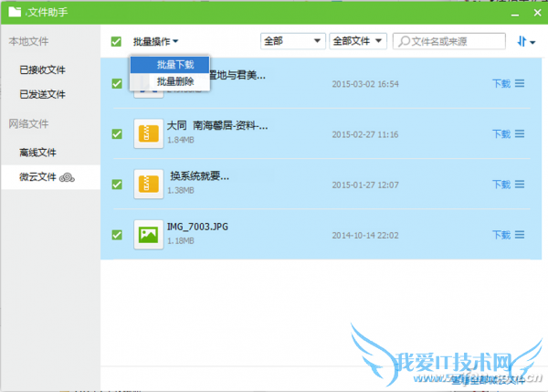The width and height of the screenshot is (548, 392).
Task: Expand the 批量操作 dropdown
Action: tap(155, 41)
